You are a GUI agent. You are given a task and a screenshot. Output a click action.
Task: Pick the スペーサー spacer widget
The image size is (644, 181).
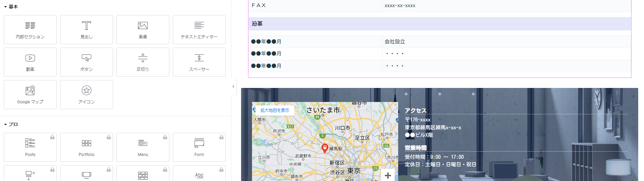pos(199,62)
